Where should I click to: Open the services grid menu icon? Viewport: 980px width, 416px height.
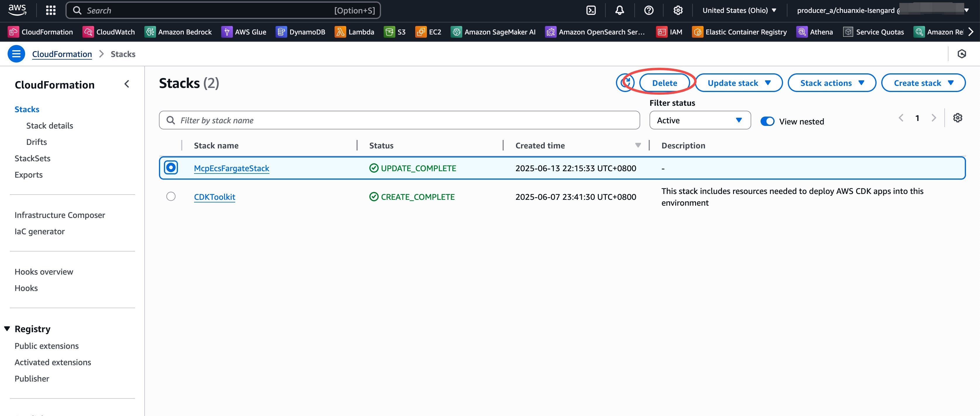(x=51, y=10)
